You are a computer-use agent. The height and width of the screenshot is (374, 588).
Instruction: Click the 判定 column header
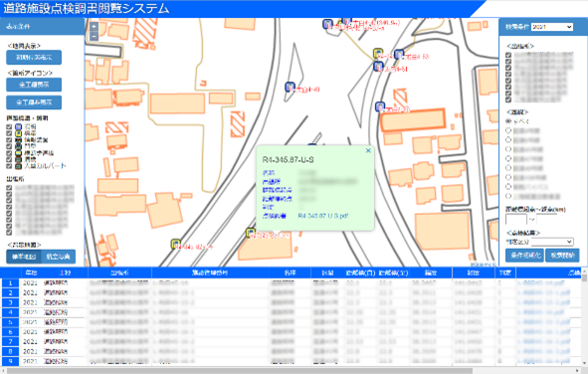(x=505, y=273)
